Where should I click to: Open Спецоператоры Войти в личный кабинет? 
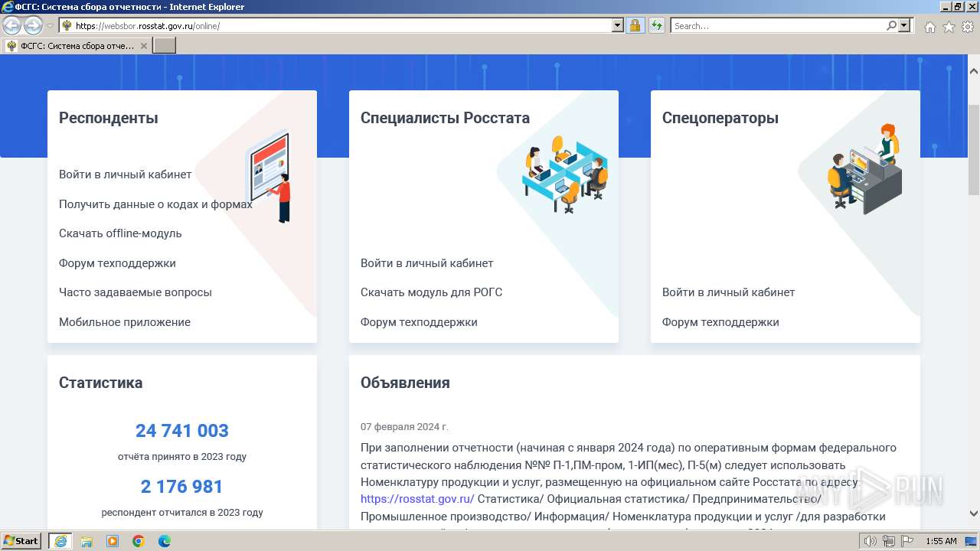pos(729,292)
